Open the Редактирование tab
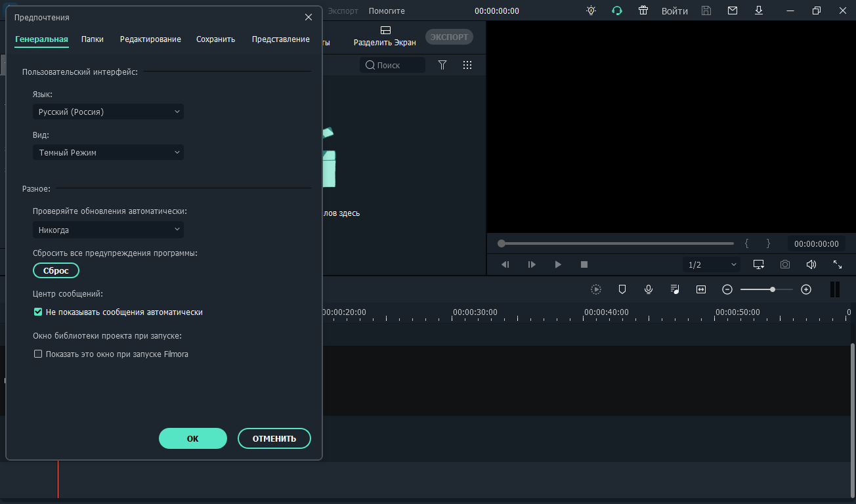Viewport: 856px width, 504px height. point(150,39)
